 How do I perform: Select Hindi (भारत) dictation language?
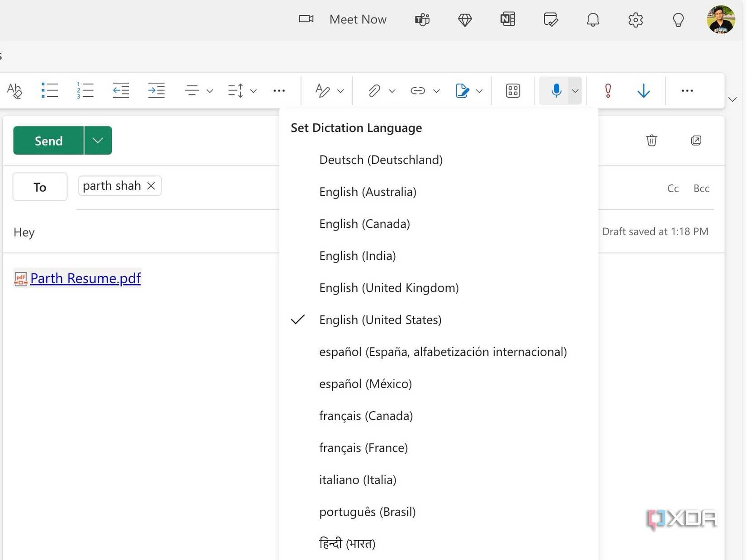439,544
